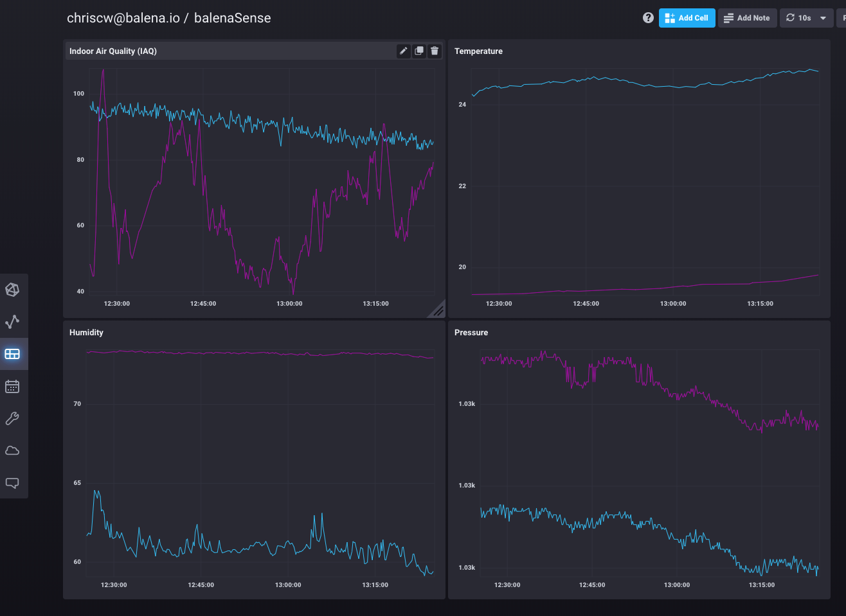Click the chriscw@balena.io breadcrumb link
Screen dimensions: 846x616
123,18
